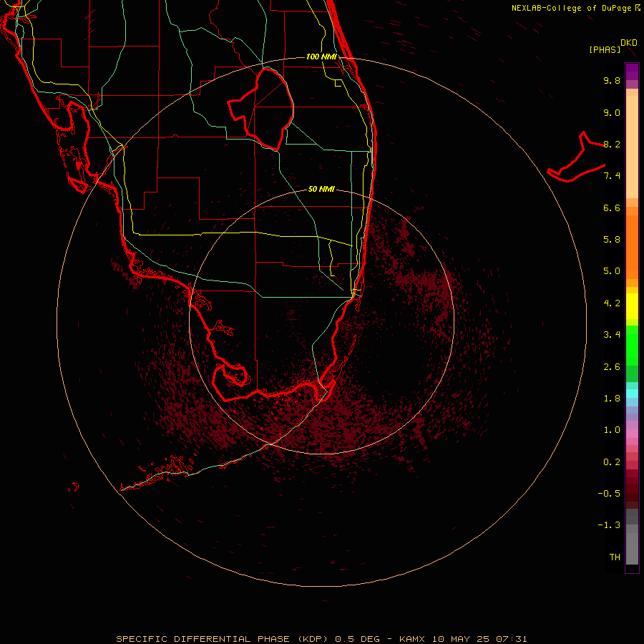Click the TH label on color scale
Viewport: 644px width, 644px height.
click(615, 557)
